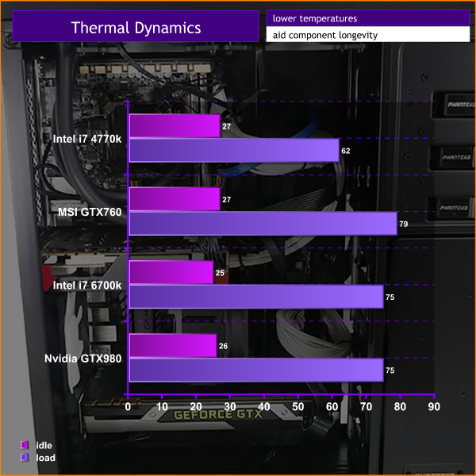Click the 62 value on 4770k load bar
This screenshot has height=476, width=476.
click(x=345, y=151)
